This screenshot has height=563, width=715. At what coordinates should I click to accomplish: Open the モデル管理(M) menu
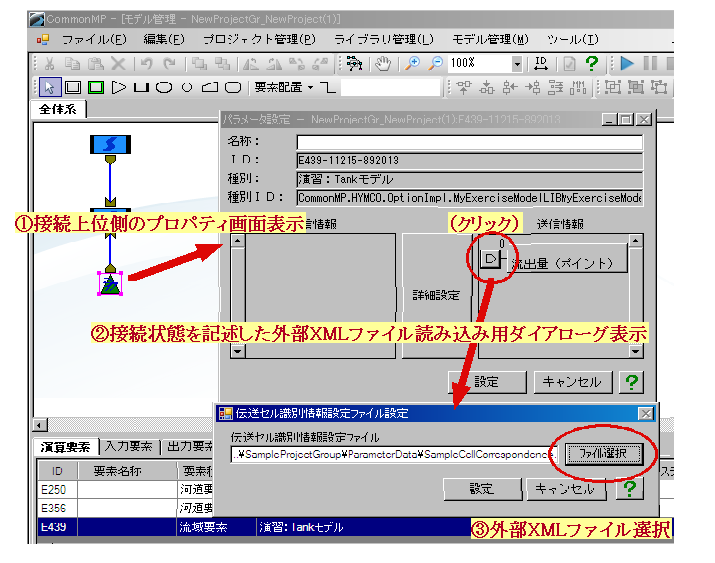(x=490, y=39)
